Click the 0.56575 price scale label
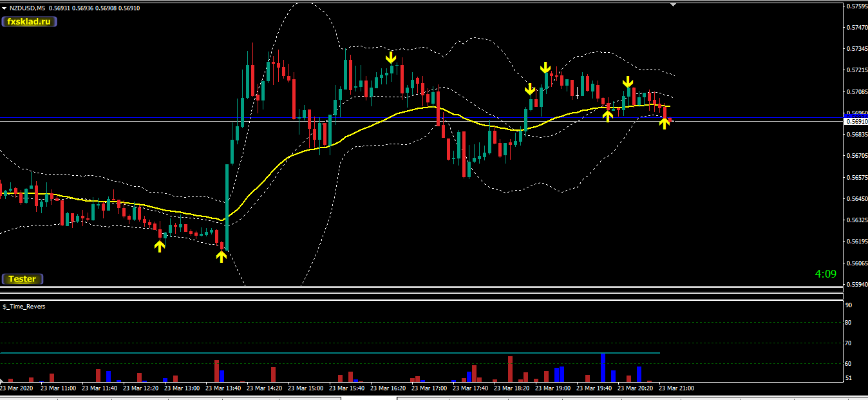Image resolution: width=868 pixels, height=400 pixels. pos(857,178)
